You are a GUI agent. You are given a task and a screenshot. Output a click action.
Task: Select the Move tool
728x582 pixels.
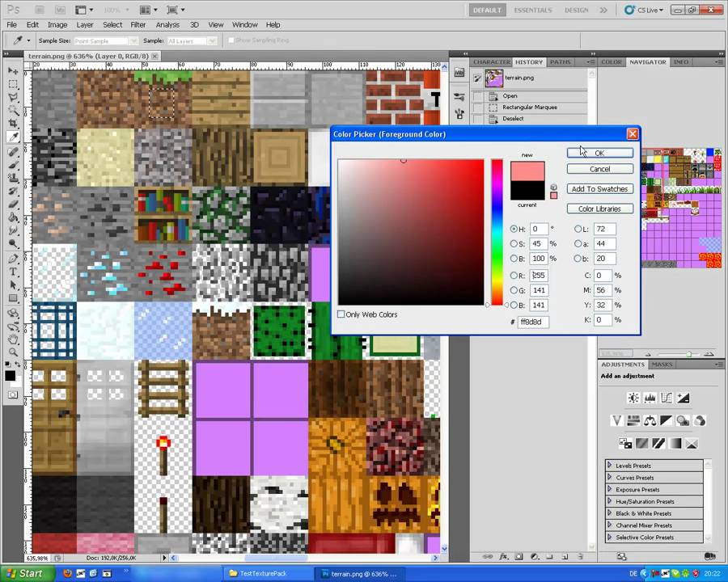[13, 71]
